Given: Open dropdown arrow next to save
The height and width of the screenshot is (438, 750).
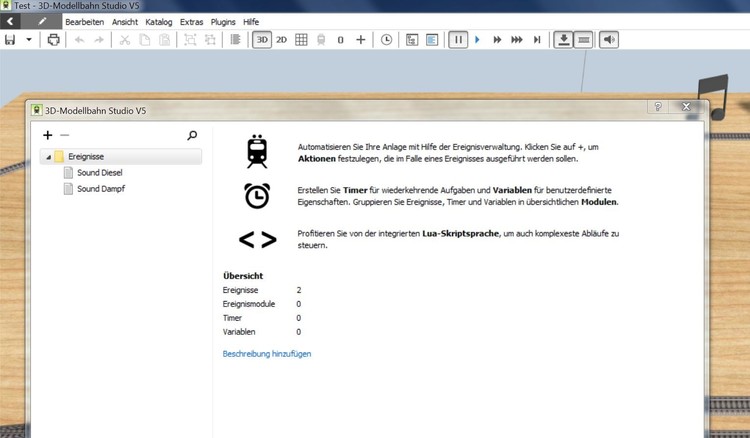Looking at the screenshot, I should coord(29,40).
